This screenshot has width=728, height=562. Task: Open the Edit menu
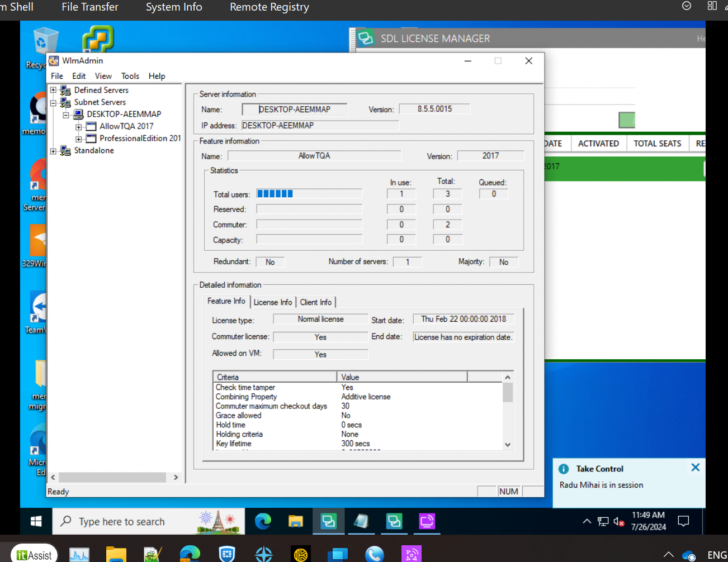[x=79, y=76]
